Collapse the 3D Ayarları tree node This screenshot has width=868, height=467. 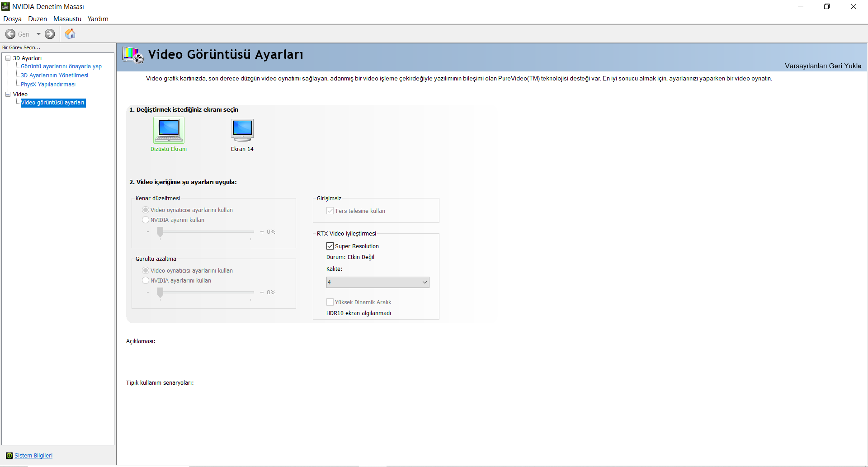[x=8, y=58]
